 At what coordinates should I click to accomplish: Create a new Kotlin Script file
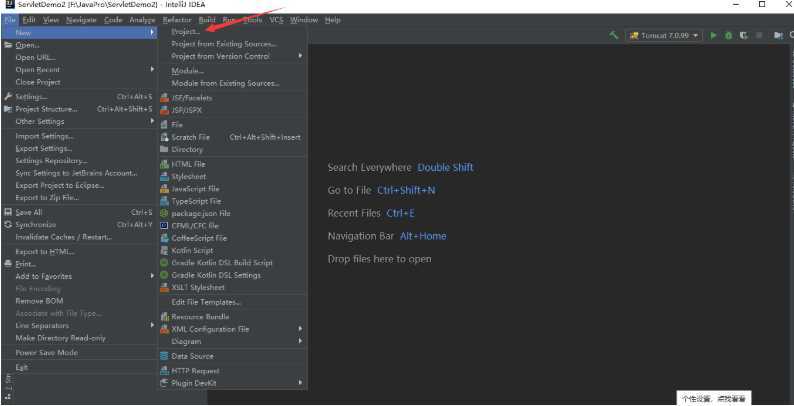[192, 250]
